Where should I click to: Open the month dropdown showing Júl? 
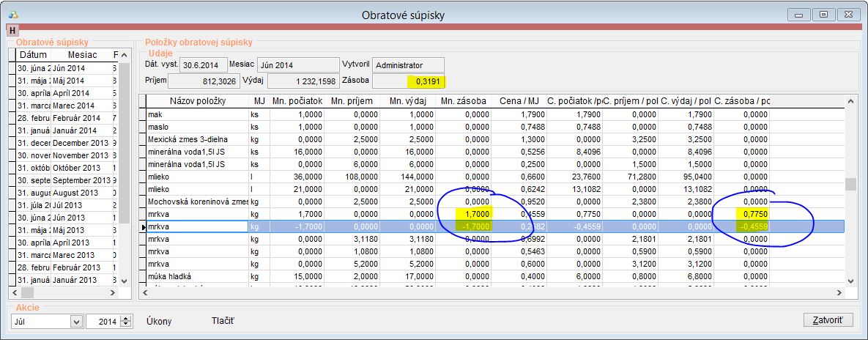76,321
